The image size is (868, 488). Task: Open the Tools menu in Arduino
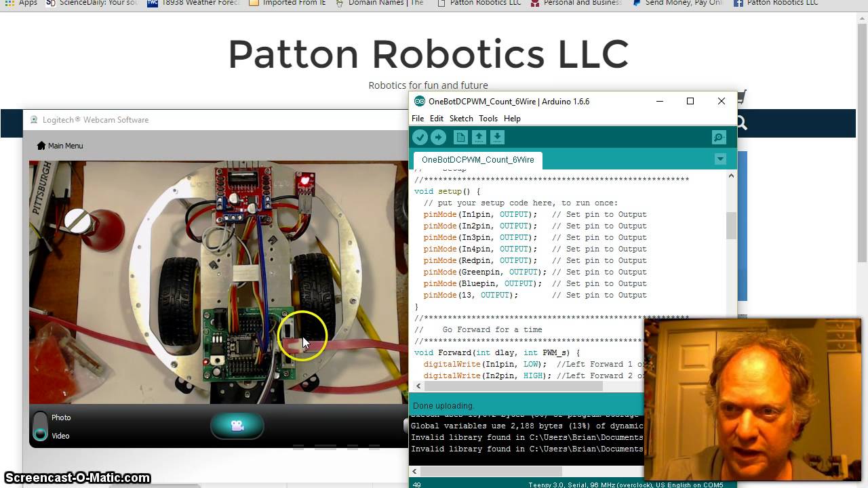point(488,119)
